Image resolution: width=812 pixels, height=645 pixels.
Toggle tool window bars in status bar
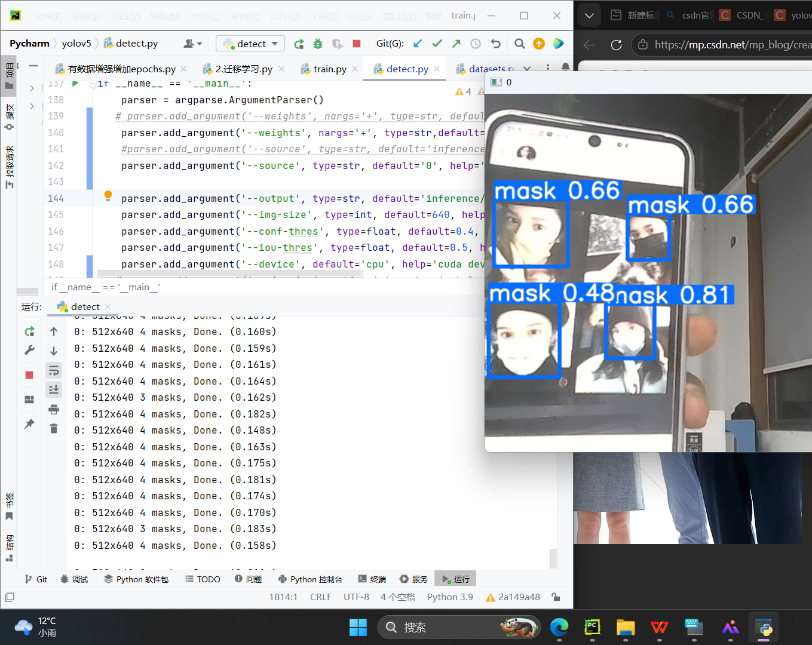point(10,597)
